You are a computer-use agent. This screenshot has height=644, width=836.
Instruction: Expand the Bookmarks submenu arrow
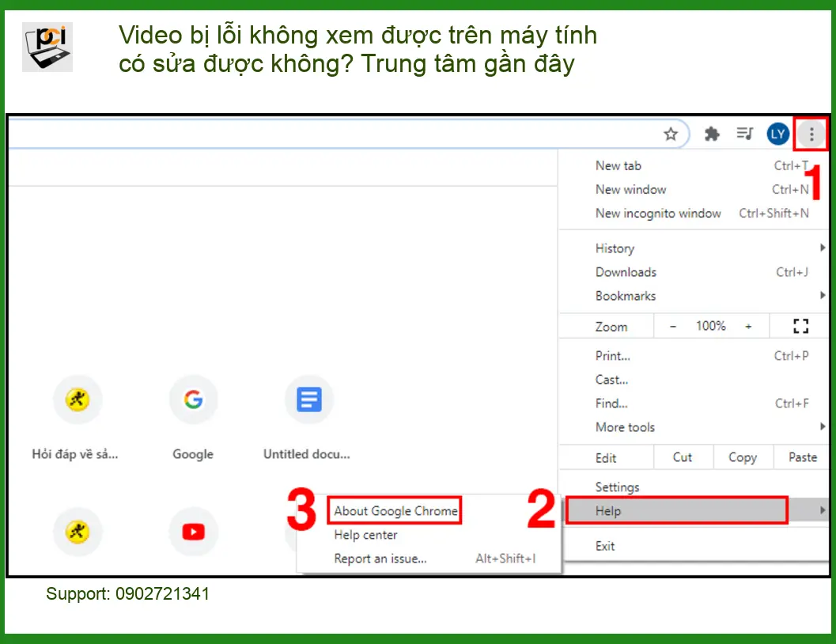[x=822, y=295]
